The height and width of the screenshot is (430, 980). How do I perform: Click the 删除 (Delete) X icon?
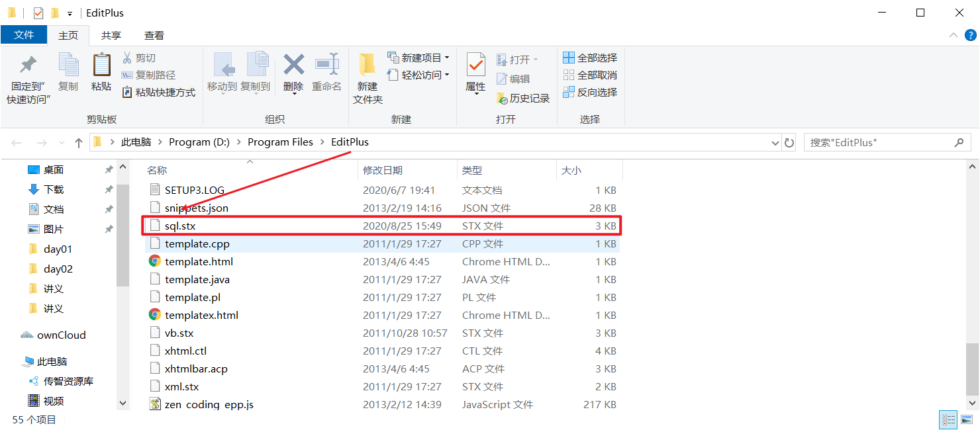(x=293, y=64)
